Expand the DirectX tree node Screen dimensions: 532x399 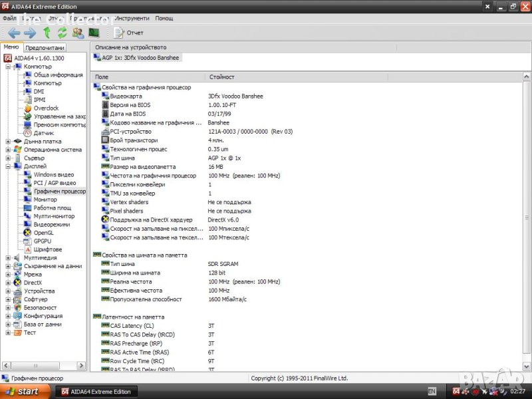8,283
